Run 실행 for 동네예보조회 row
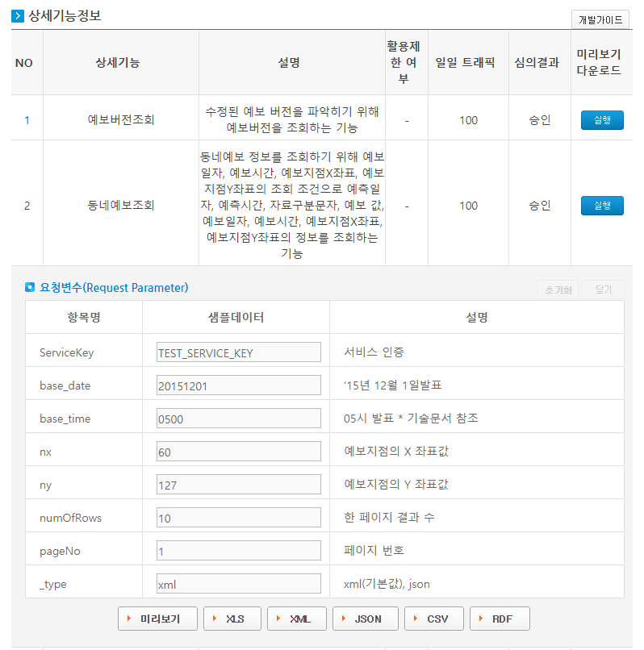The width and height of the screenshot is (644, 650). coord(602,206)
